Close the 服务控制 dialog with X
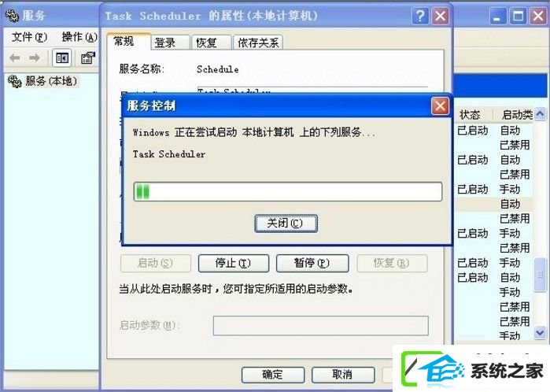 point(440,106)
